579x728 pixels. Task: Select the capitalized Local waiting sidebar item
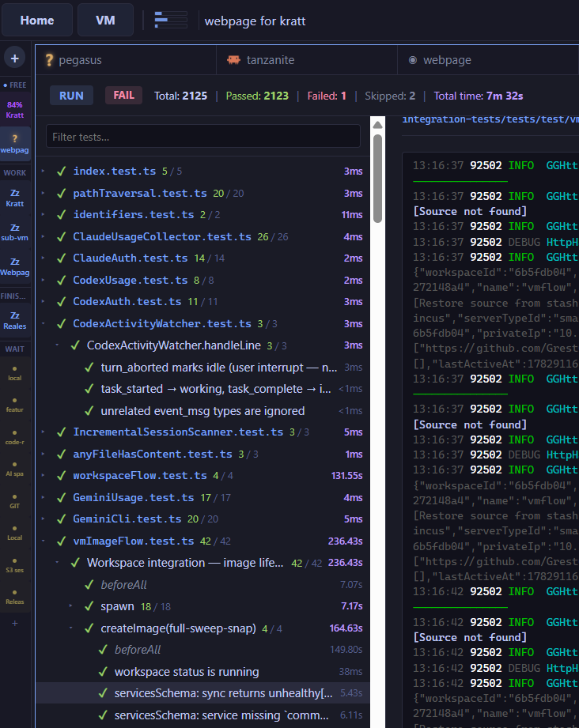pos(15,533)
